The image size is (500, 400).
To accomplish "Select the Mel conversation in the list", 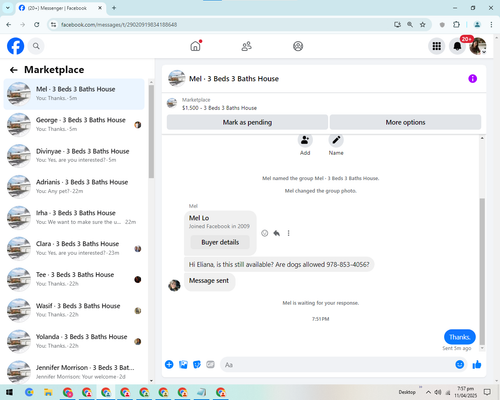I will tap(74, 94).
